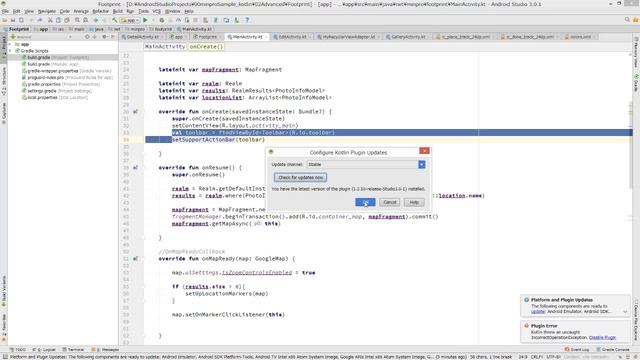
Task: Click the Find magnifier icon in main toolbar
Action: coord(77,20)
